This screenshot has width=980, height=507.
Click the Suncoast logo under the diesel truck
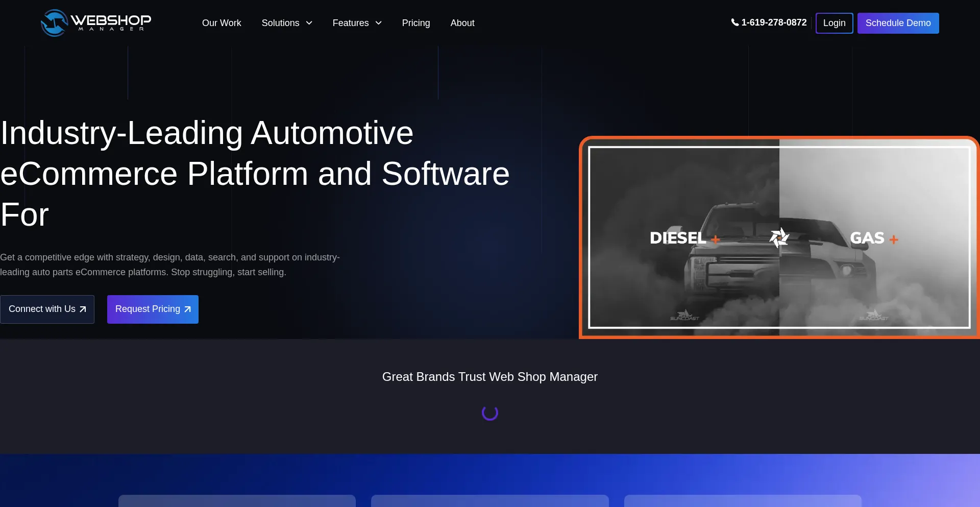tap(684, 316)
